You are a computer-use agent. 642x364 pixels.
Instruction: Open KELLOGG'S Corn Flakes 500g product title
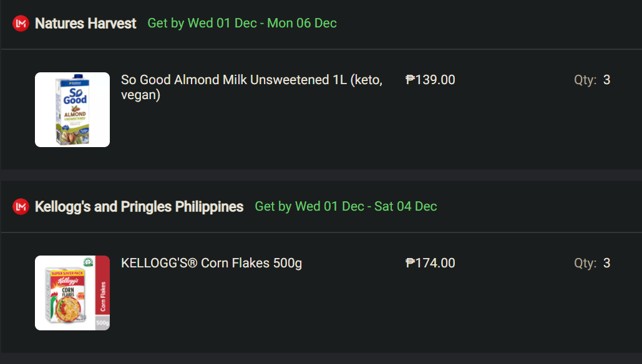tap(212, 263)
